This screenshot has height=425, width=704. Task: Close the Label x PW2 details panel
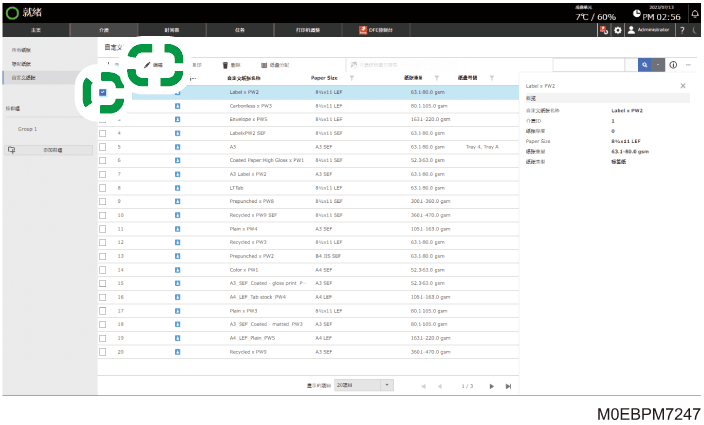(x=683, y=86)
